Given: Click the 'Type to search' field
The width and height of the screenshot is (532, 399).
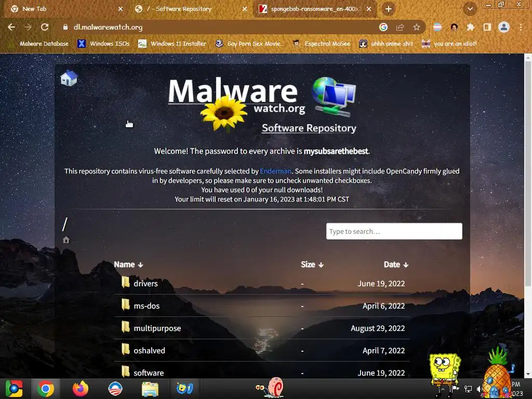Looking at the screenshot, I should pyautogui.click(x=394, y=231).
